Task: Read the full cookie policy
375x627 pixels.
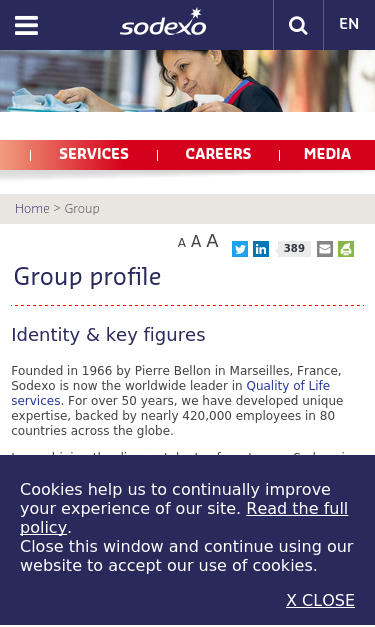Action: pos(184,518)
